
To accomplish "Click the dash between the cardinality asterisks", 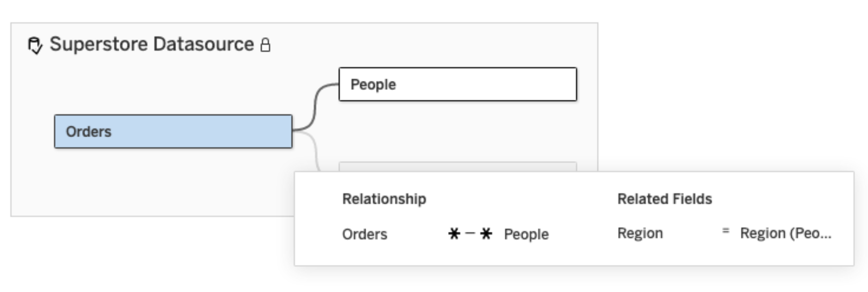I will tap(470, 233).
